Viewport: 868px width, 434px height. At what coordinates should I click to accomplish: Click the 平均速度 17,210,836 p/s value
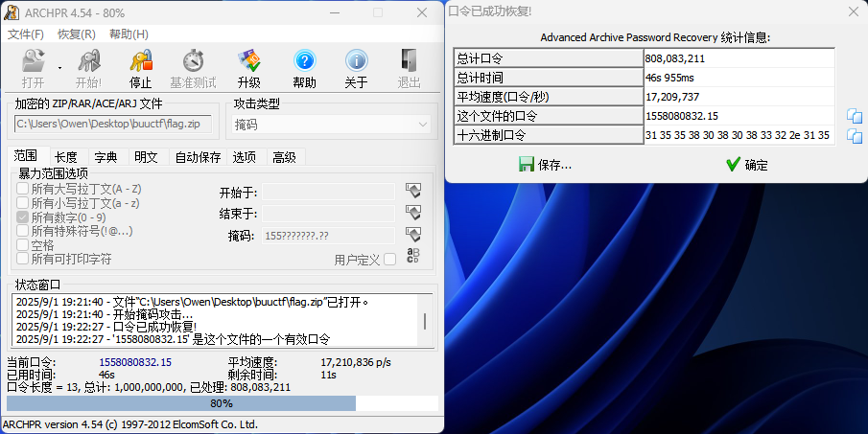tap(356, 363)
